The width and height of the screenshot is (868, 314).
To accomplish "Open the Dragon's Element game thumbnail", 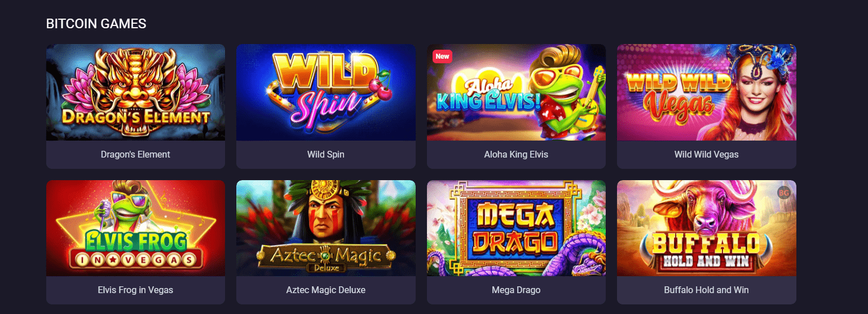I will [x=135, y=93].
